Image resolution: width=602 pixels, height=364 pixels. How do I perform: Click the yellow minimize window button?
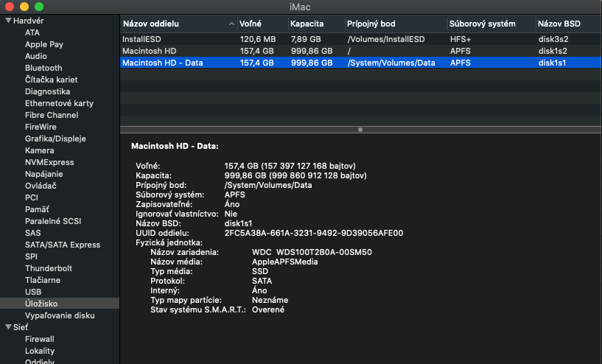(x=24, y=6)
